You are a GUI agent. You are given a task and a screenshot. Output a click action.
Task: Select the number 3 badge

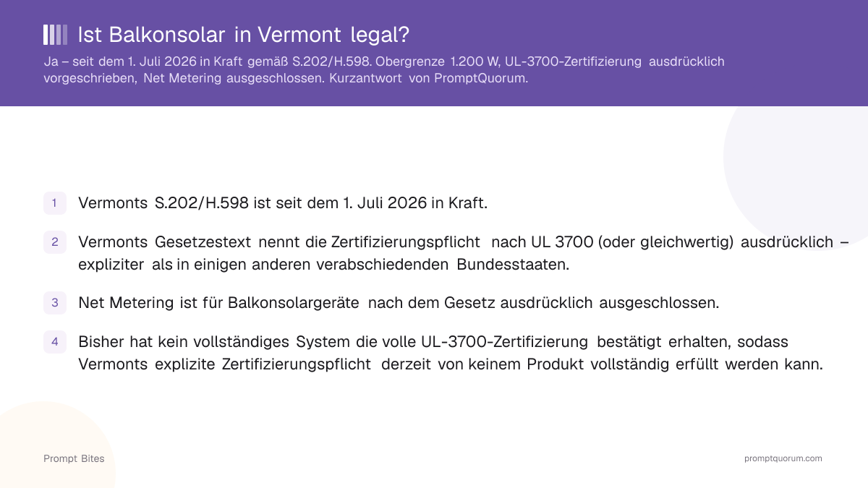click(55, 303)
